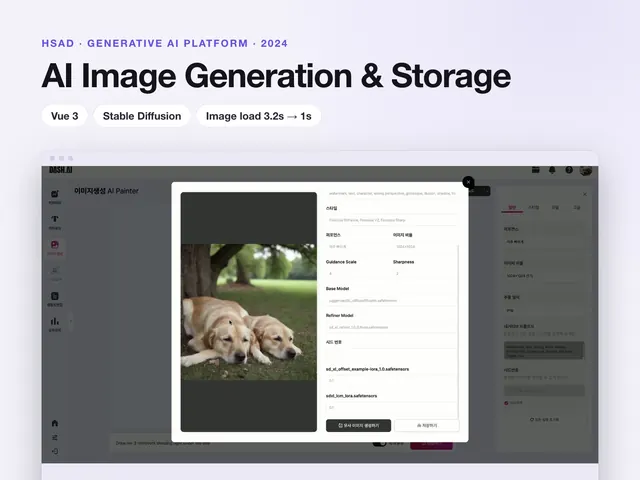Screen dimensions: 640x480
Task: Click the logout icon at the sidebar bottom
Action: (x=55, y=451)
